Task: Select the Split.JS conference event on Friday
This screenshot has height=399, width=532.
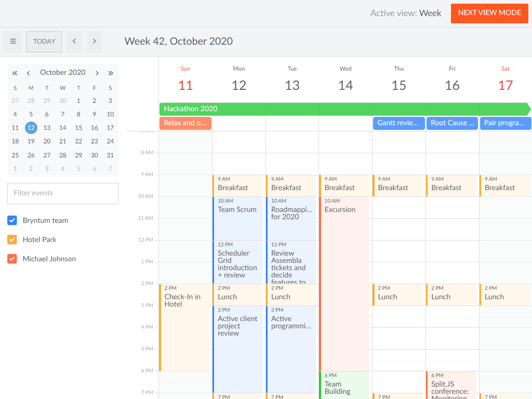Action: pos(452,384)
